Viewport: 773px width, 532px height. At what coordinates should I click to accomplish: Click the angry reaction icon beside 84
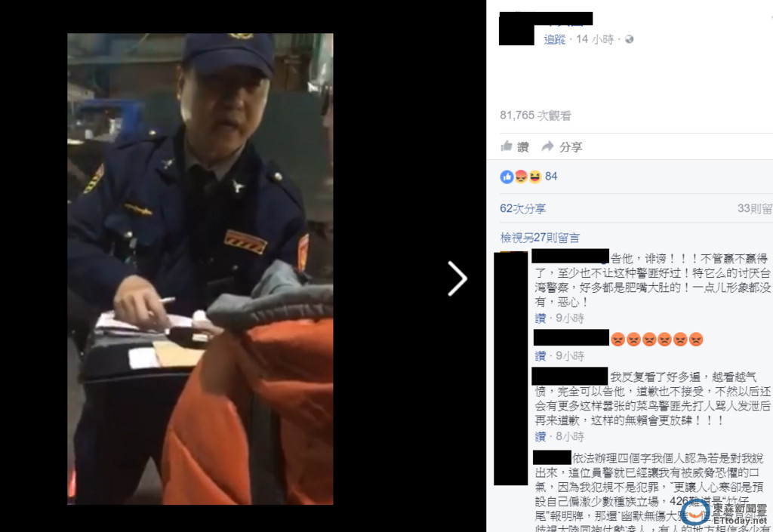click(x=521, y=177)
